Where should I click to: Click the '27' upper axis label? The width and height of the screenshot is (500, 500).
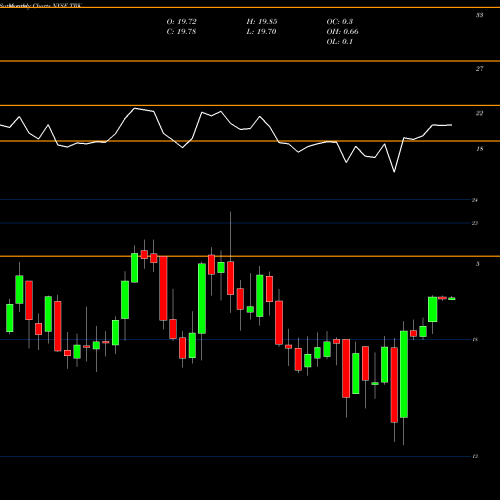(x=479, y=69)
